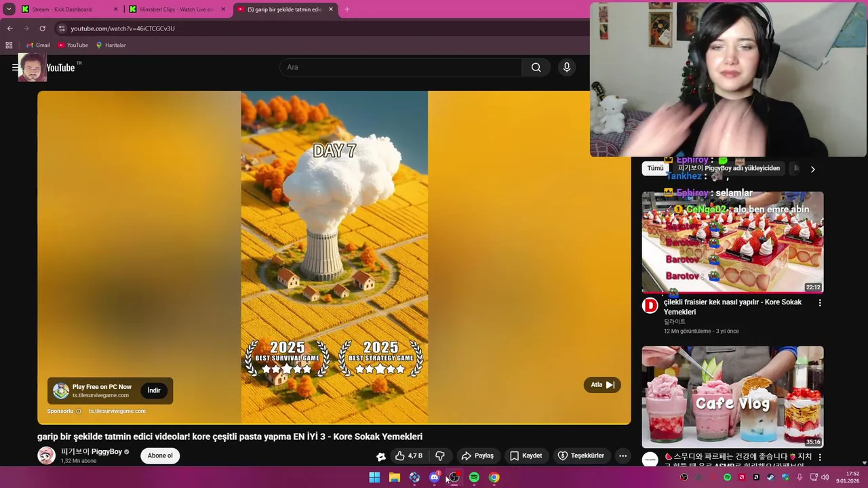This screenshot has height=488, width=868.
Task: Click the youtube.com address bar URL
Action: point(123,28)
